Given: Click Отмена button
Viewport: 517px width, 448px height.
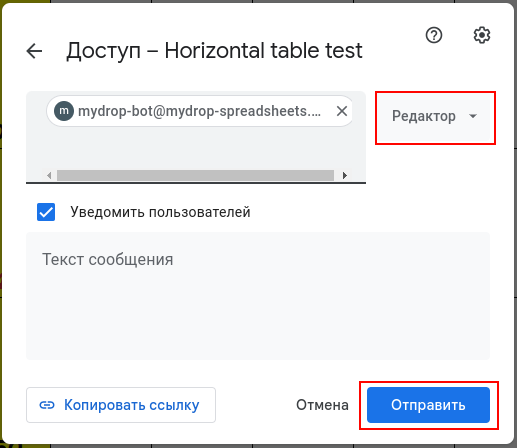Looking at the screenshot, I should (x=322, y=405).
